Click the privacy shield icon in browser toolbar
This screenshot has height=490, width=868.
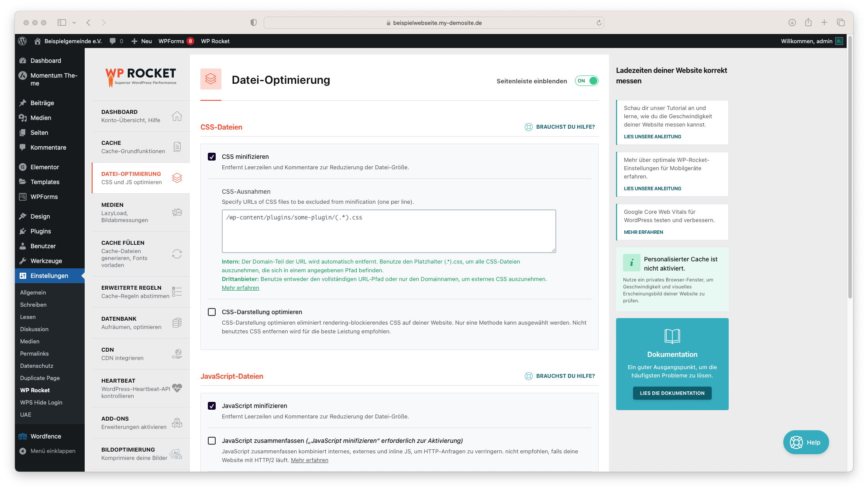[x=253, y=23]
